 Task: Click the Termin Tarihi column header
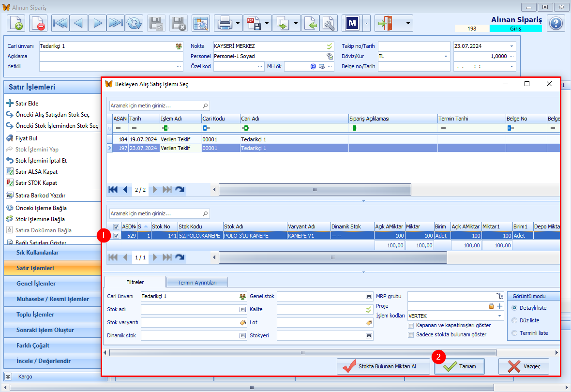[472, 119]
